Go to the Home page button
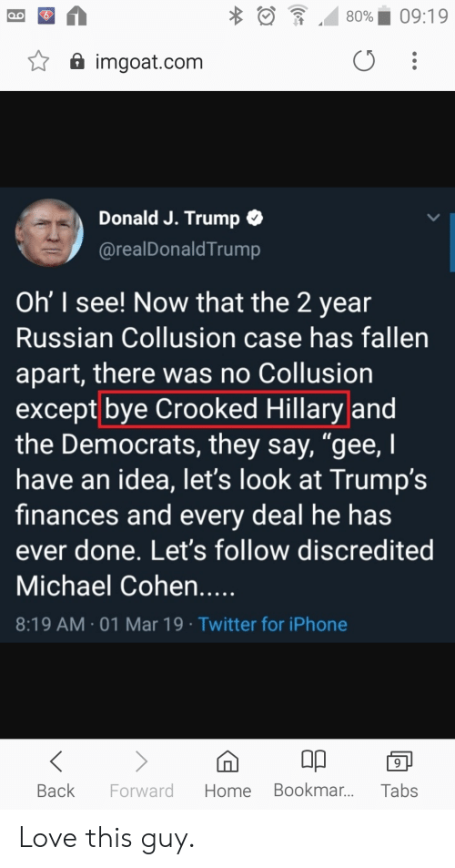 pos(227,776)
